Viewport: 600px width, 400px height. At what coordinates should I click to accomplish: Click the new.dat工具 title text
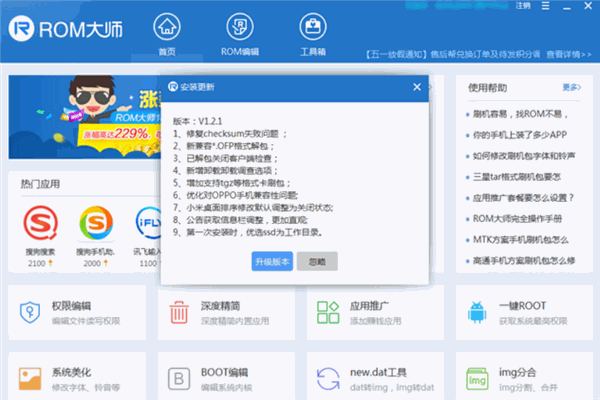click(378, 372)
